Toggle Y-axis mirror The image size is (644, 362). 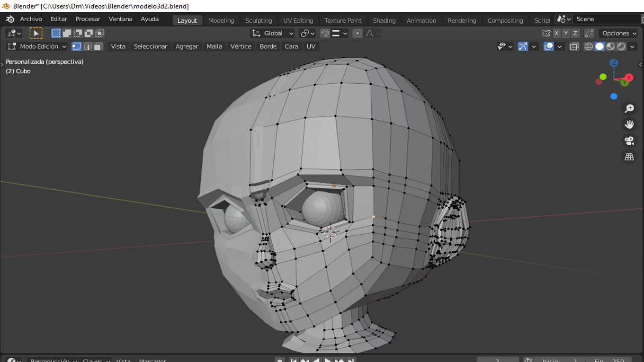tap(566, 33)
